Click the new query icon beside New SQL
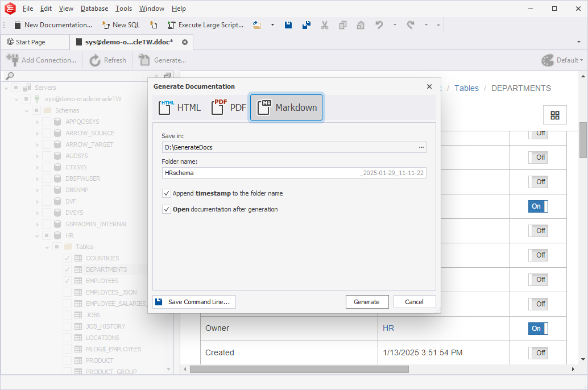 154,25
